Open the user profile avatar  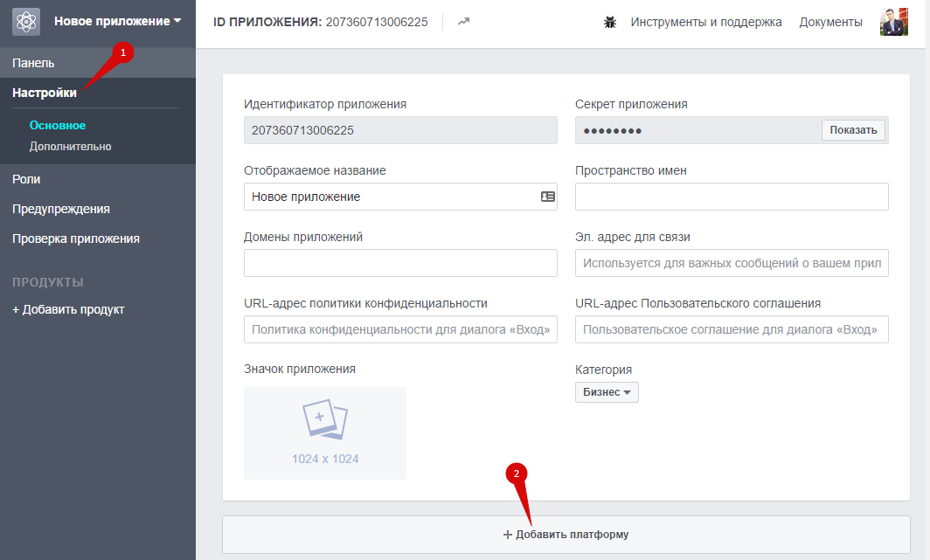coord(894,22)
